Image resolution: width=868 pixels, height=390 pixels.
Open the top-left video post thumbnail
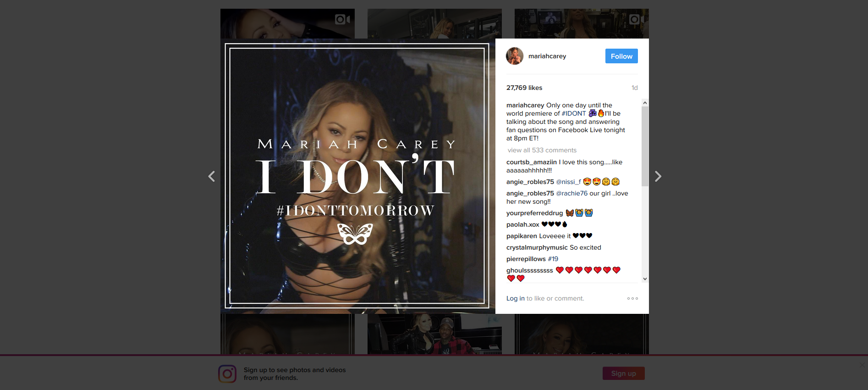(x=287, y=23)
